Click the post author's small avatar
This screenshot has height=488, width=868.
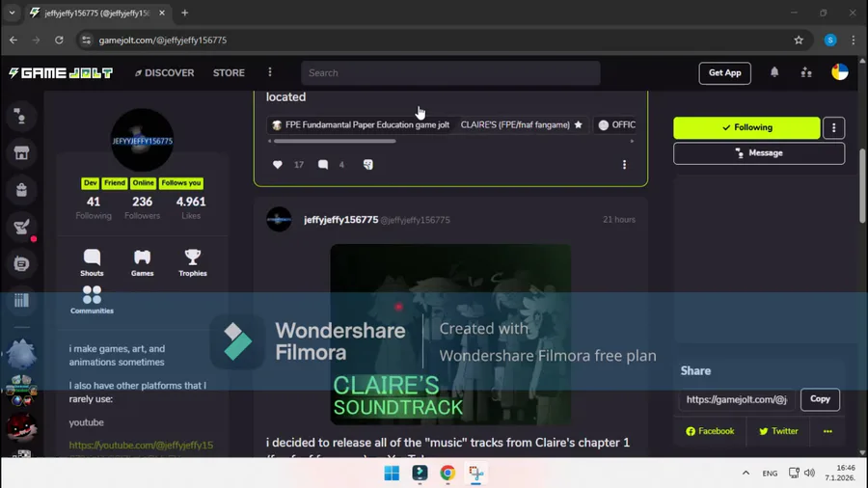(279, 220)
